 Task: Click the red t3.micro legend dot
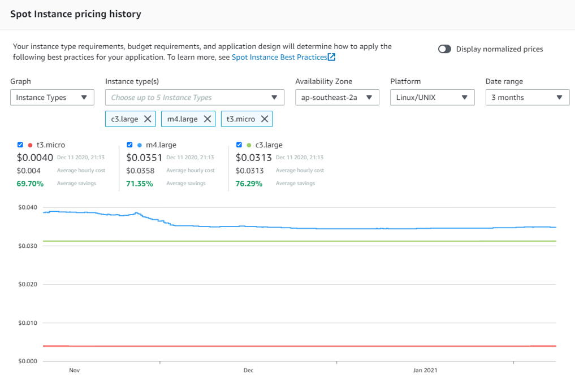(30, 145)
